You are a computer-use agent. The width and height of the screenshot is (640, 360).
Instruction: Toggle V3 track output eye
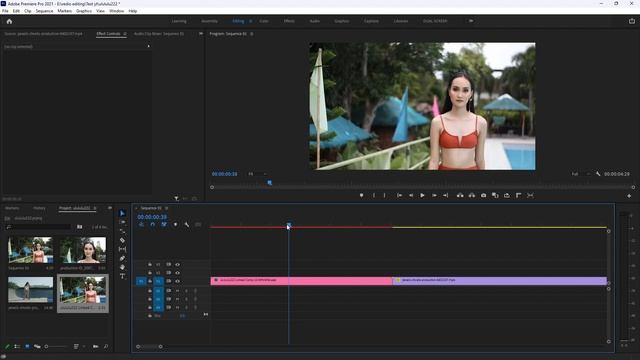[x=178, y=264]
